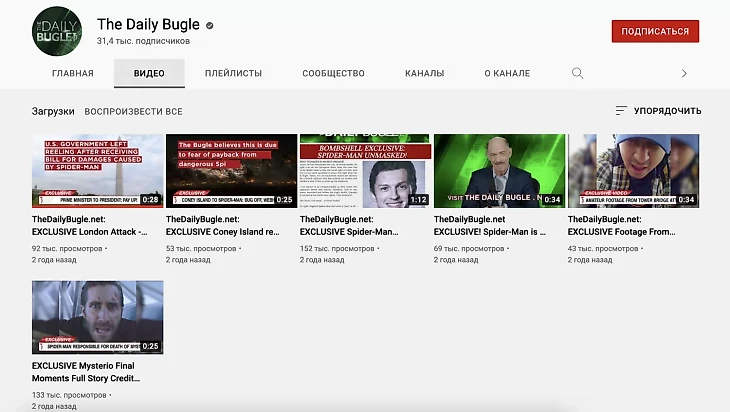Viewport: 730px width, 412px height.
Task: Click '133 тыс. просмотров' view count
Action: (69, 395)
